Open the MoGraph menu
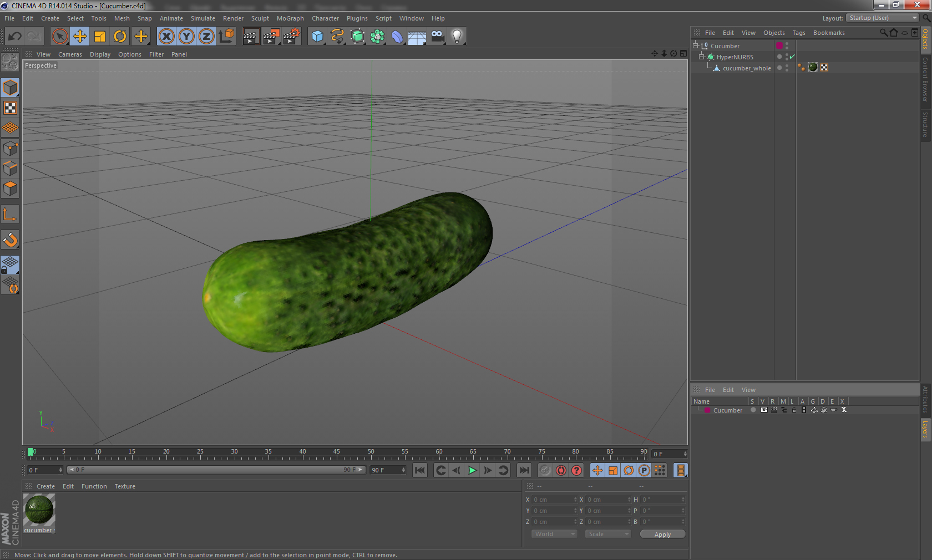Image resolution: width=932 pixels, height=560 pixels. (290, 18)
